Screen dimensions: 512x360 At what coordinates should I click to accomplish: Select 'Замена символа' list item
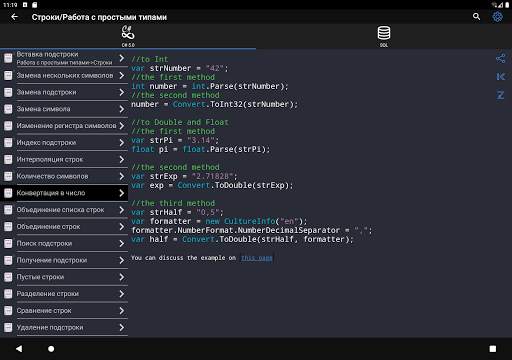[x=64, y=109]
